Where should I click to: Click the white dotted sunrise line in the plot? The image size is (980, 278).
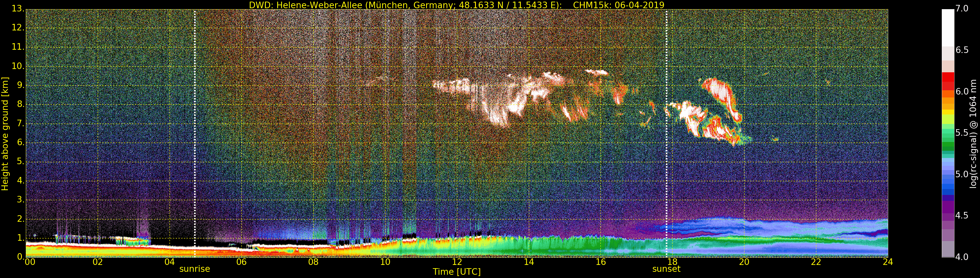(194, 133)
